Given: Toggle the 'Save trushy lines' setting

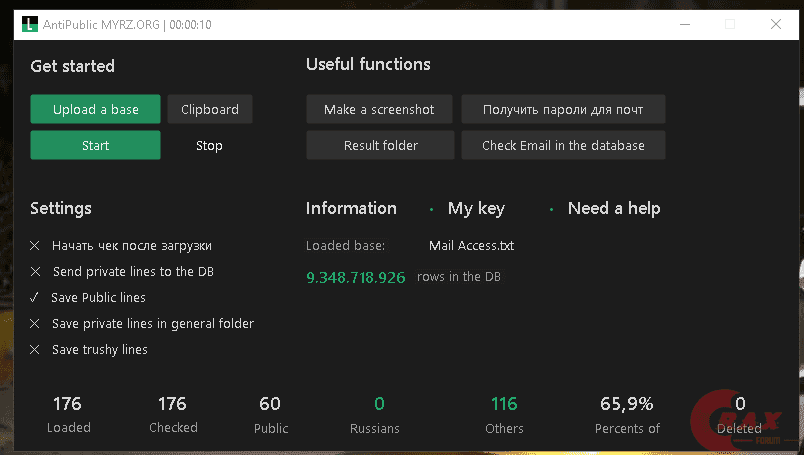Looking at the screenshot, I should [35, 350].
